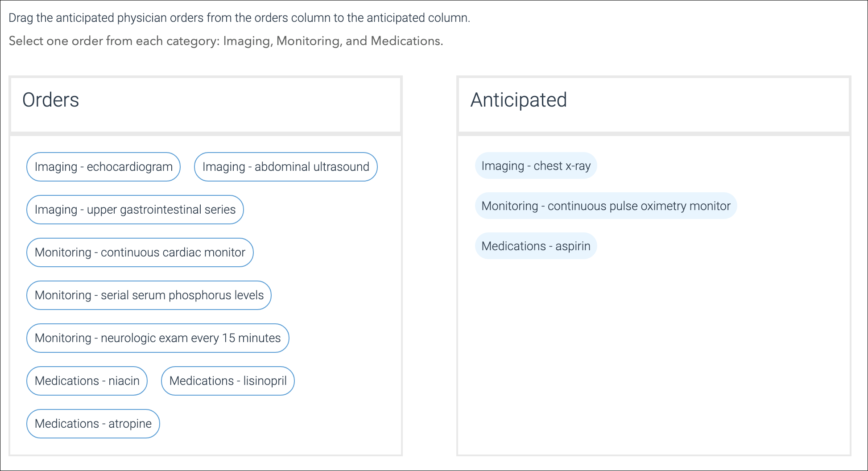Click blank space right of cardiac monitor chip
Viewport: 868px width, 471px height.
326,252
